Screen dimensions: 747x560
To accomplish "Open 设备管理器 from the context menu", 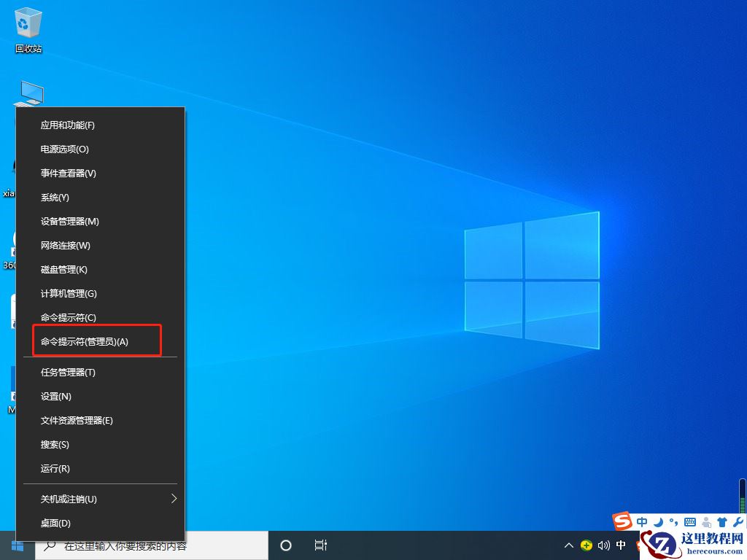I will 70,221.
